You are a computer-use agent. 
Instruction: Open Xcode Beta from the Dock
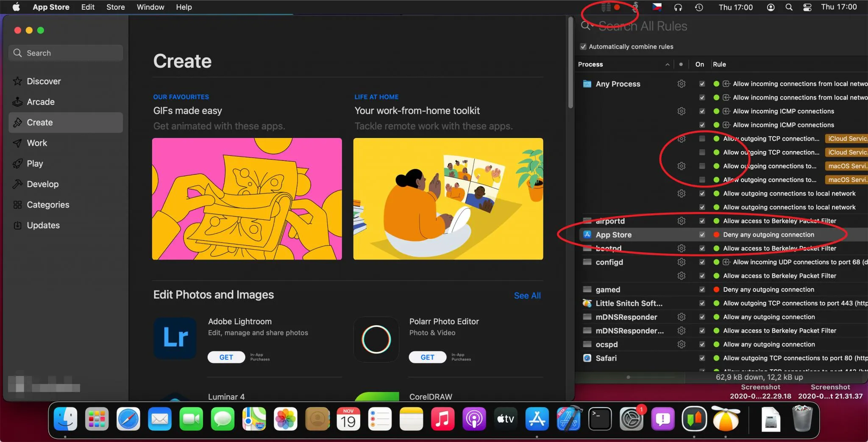point(569,419)
